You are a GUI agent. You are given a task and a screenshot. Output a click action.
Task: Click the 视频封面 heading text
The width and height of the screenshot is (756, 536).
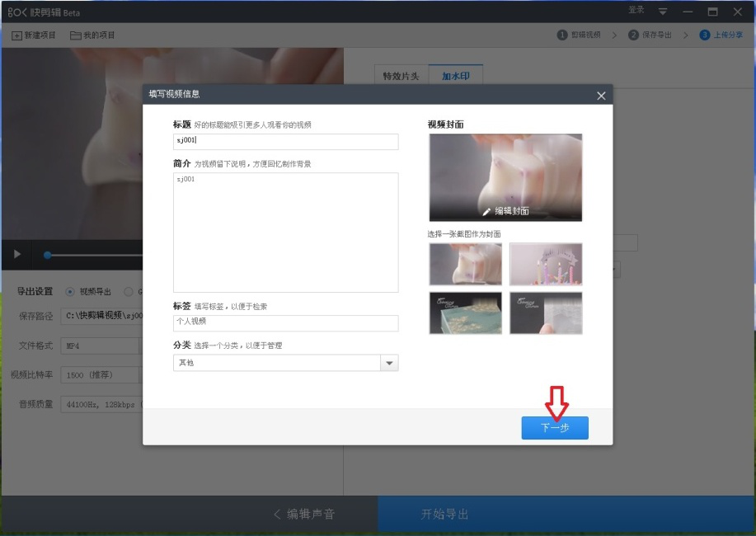pos(445,125)
